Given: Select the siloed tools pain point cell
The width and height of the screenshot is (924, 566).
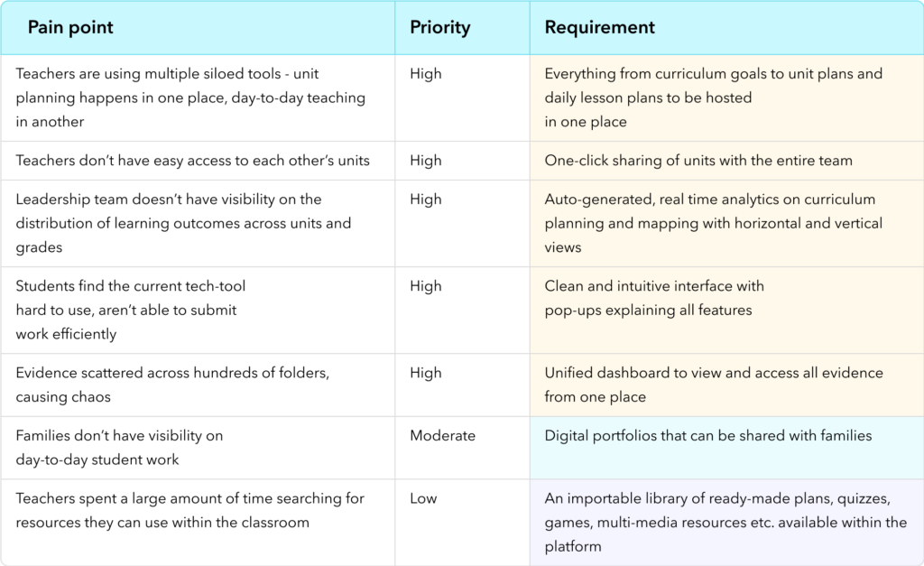Looking at the screenshot, I should tap(190, 97).
